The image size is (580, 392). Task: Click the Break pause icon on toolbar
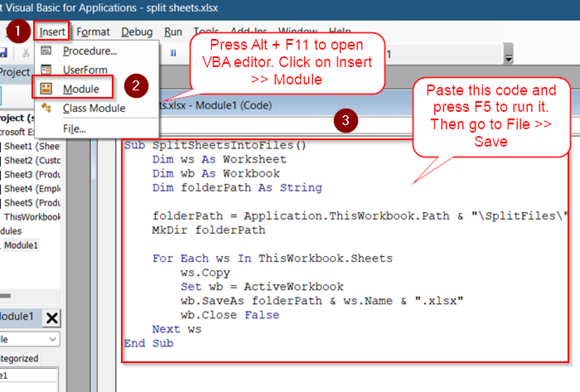(173, 53)
